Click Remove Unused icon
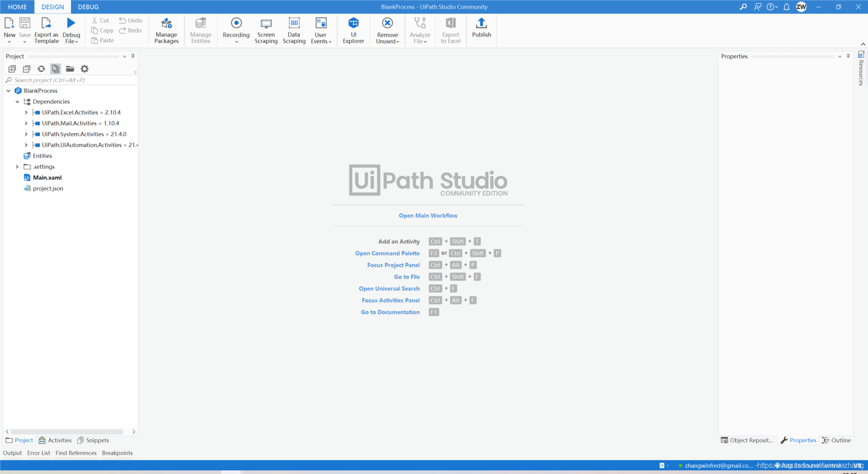This screenshot has height=474, width=868. pyautogui.click(x=387, y=23)
